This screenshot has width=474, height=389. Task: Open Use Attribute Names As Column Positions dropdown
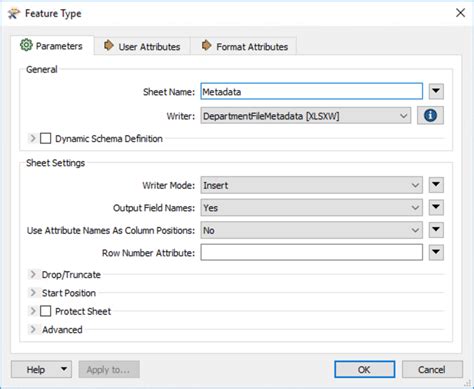click(x=312, y=230)
